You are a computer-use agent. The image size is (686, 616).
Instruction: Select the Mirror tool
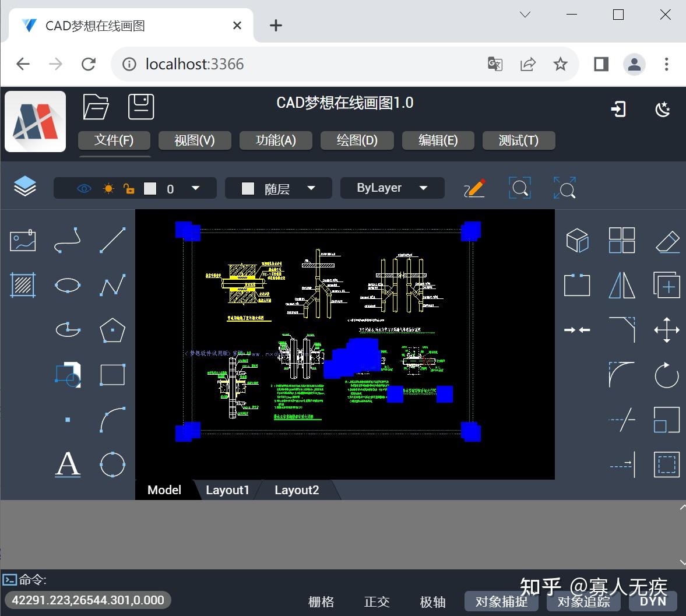tap(621, 285)
